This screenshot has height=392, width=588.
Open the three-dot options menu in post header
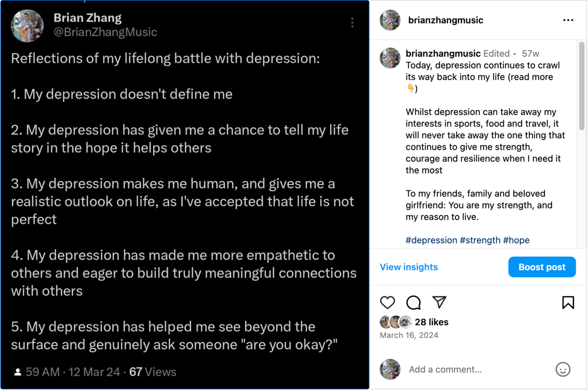(568, 20)
